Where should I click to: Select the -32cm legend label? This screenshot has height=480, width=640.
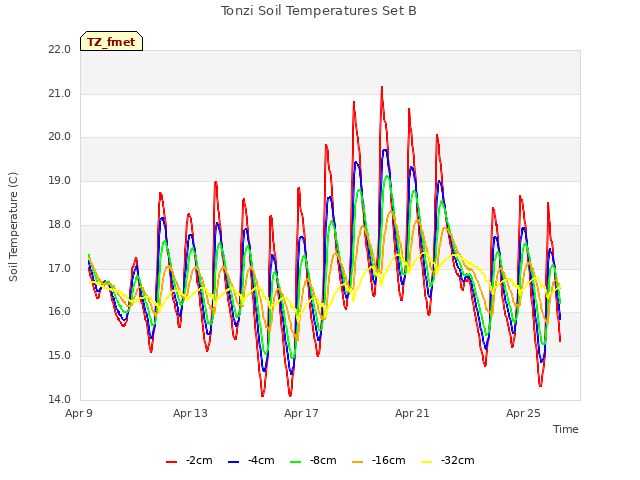(458, 460)
